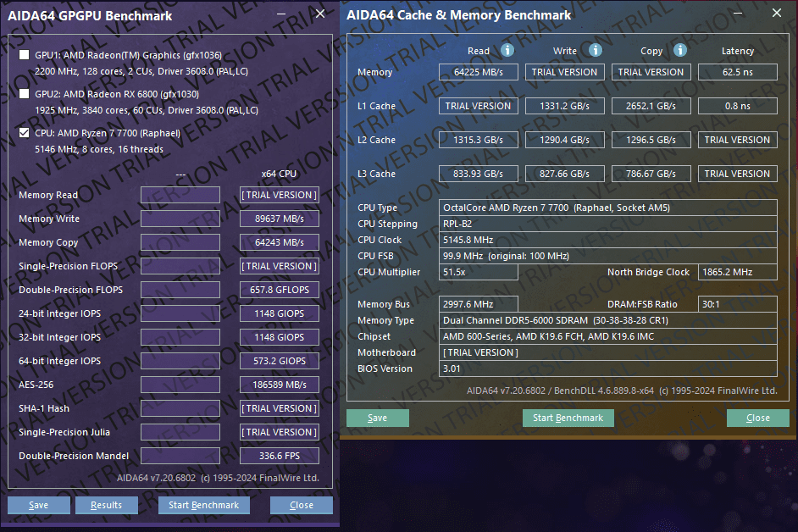Minimize the GPGPU Benchmark window

tap(281, 14)
